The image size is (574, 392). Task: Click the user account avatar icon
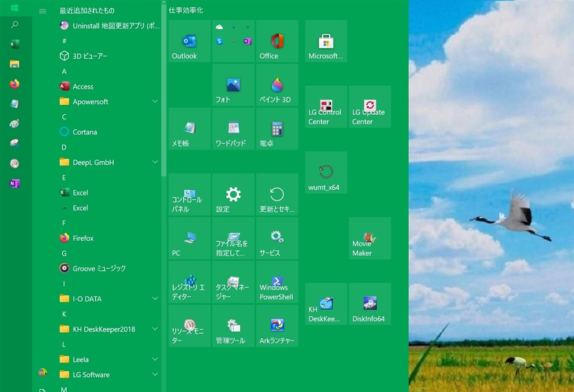(43, 372)
